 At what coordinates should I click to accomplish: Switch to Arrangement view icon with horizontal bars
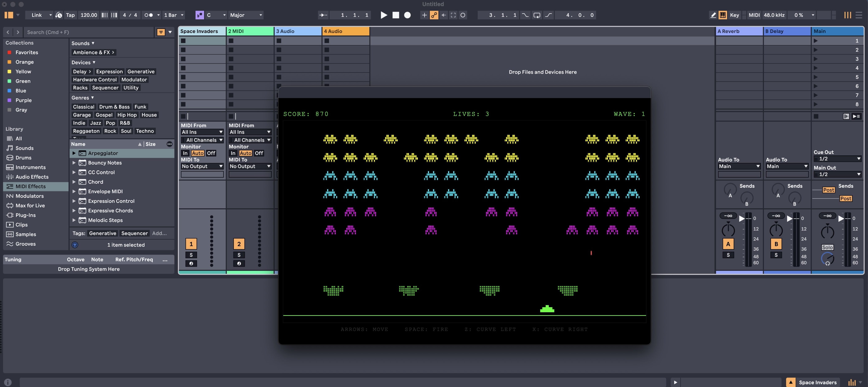(859, 15)
